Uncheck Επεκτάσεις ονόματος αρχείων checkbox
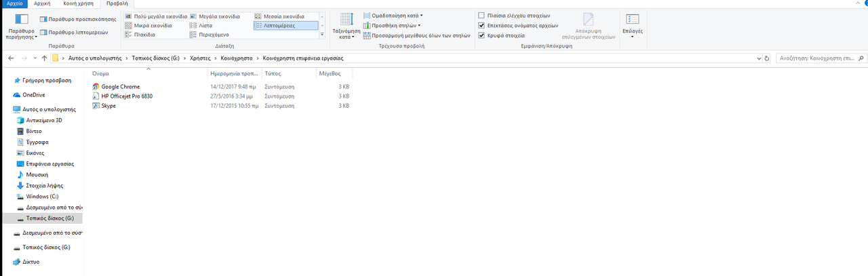 pyautogui.click(x=481, y=25)
